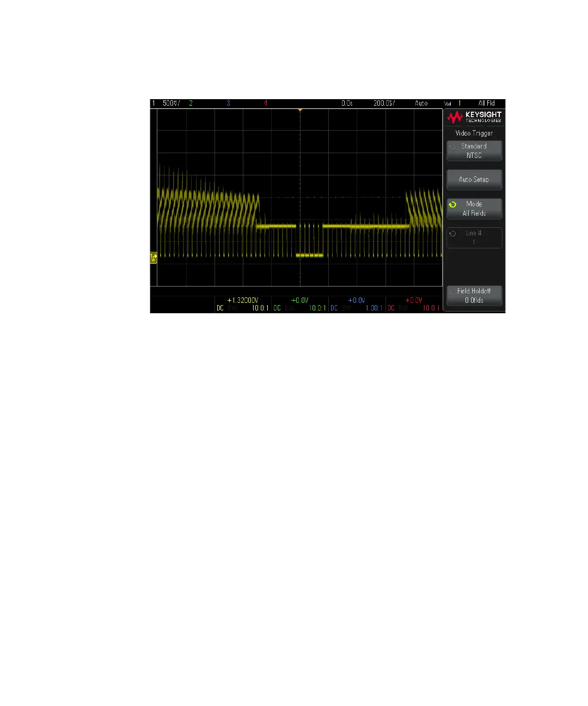588x706 pixels.
Task: Click the red 10.0:1 probe ratio
Action: pos(431,308)
